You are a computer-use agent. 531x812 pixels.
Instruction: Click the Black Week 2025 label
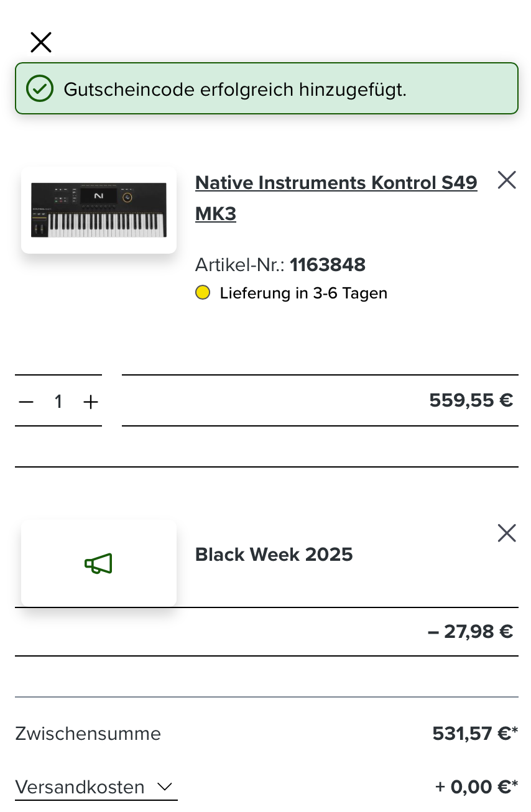[274, 555]
